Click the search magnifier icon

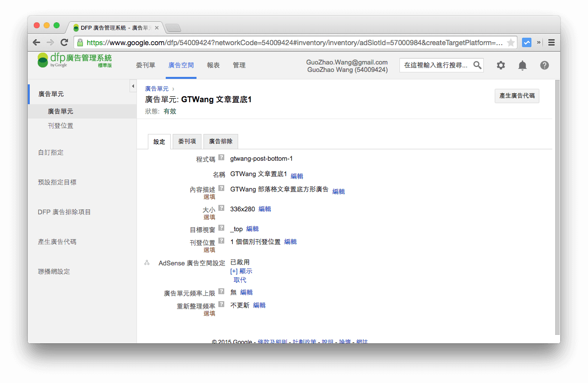477,65
